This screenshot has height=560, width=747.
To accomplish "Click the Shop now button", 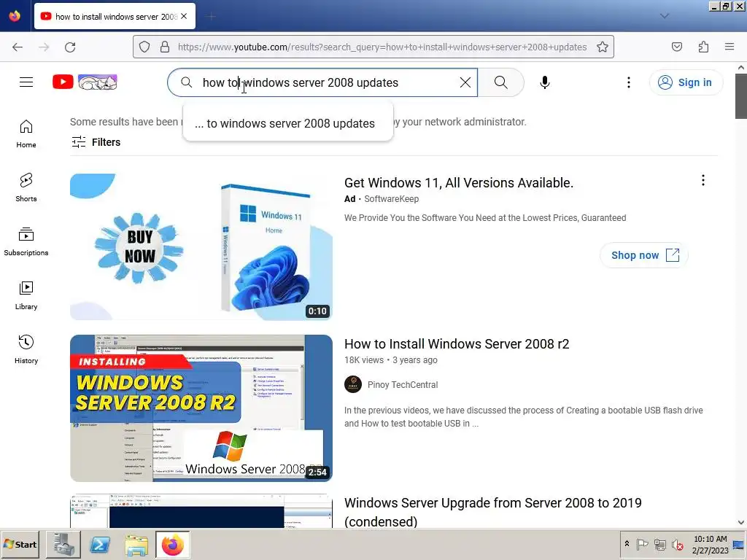I will [x=643, y=254].
